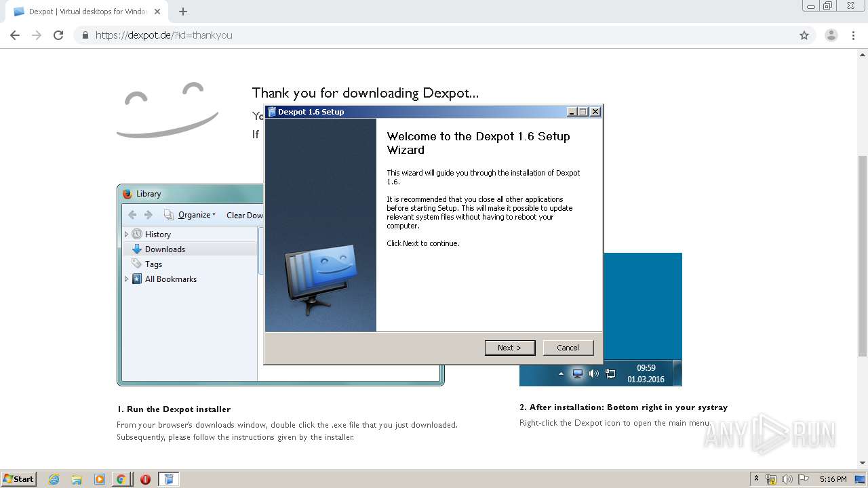This screenshot has height=488, width=868.
Task: Open a new Chrome tab
Action: [183, 12]
